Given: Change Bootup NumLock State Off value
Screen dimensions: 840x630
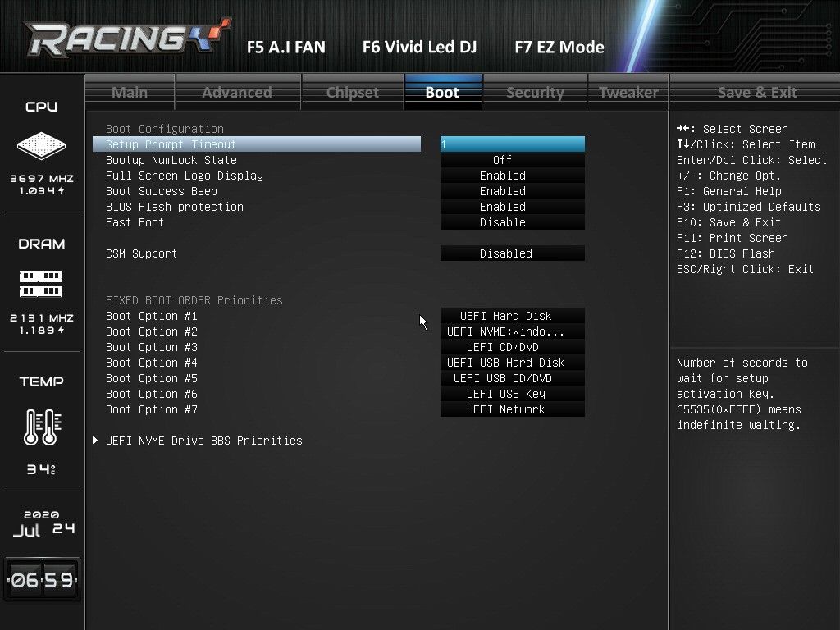Looking at the screenshot, I should pyautogui.click(x=513, y=160).
